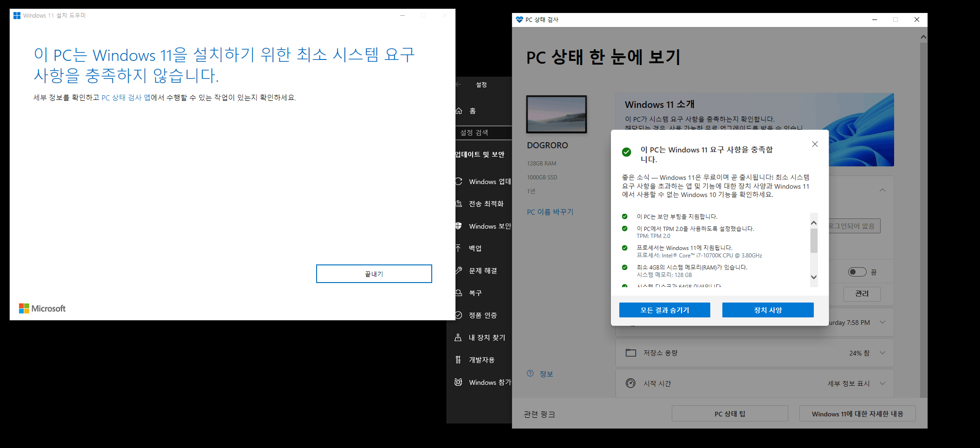Expand the row showing 7:58 PM

point(883,322)
